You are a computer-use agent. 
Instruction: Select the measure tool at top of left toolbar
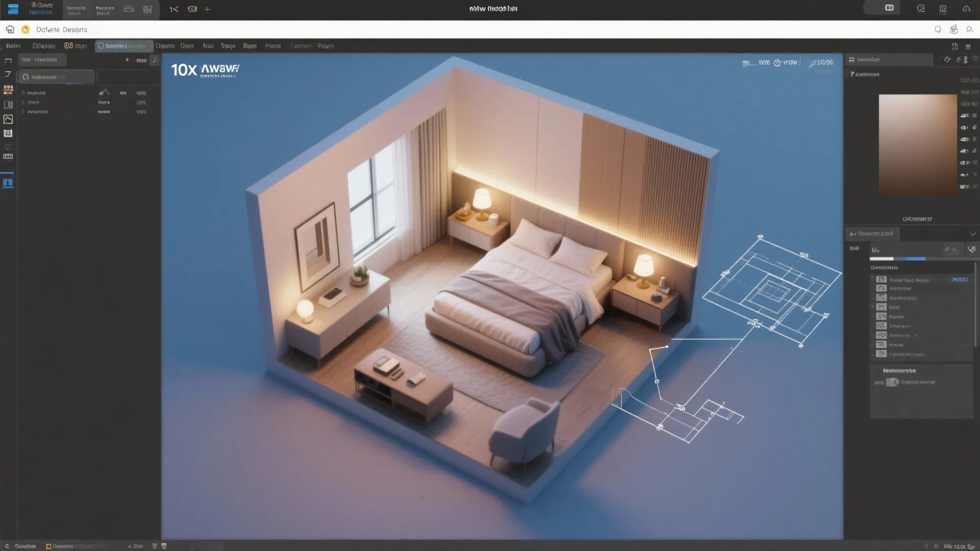pos(8,61)
